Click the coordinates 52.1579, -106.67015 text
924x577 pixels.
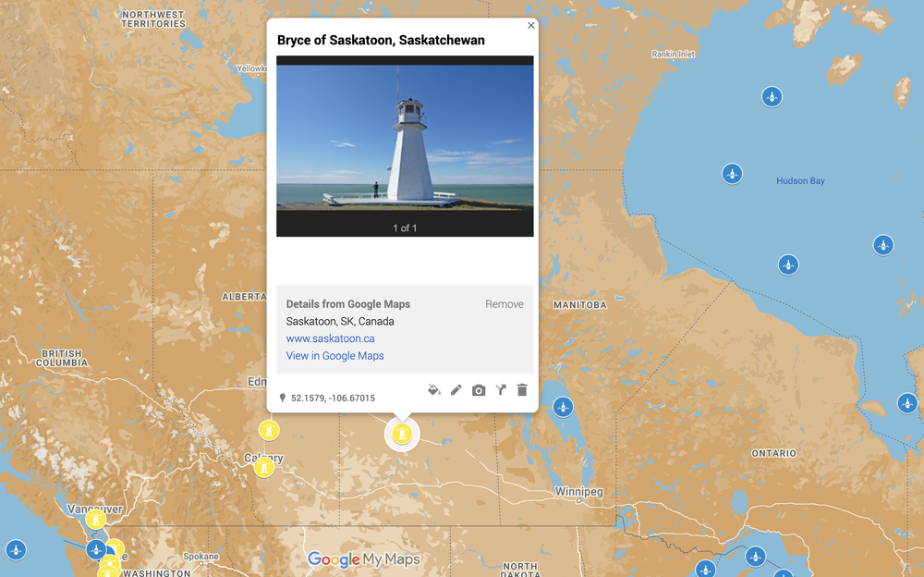click(x=333, y=399)
